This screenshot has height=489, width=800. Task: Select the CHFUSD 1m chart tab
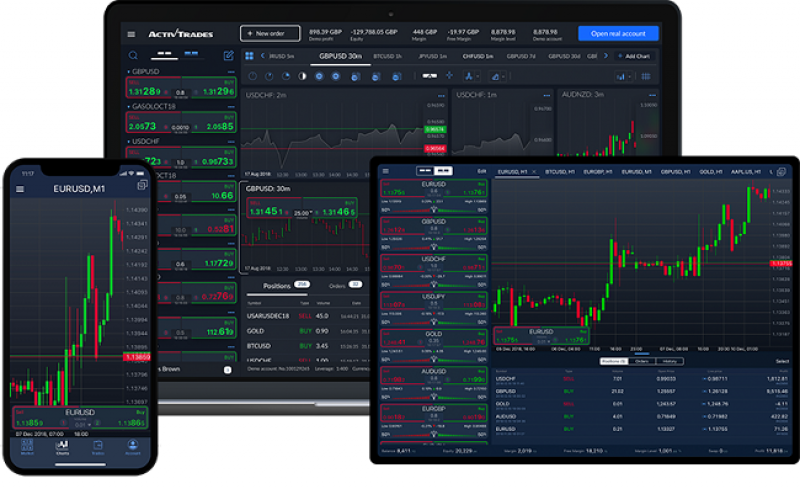(x=478, y=56)
